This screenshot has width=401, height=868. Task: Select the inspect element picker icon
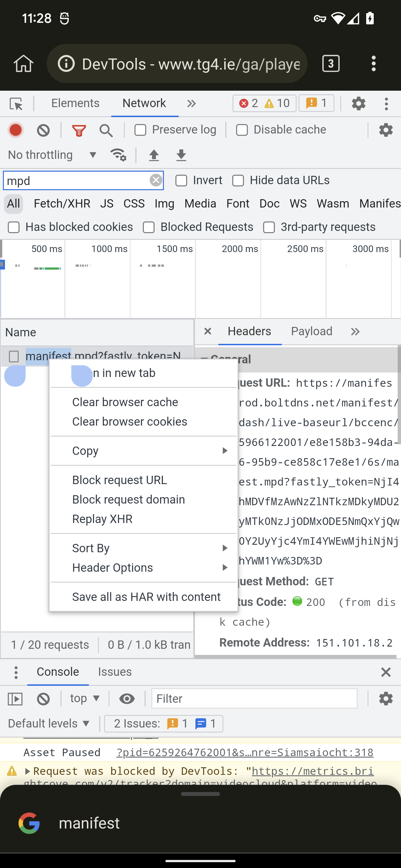click(16, 103)
